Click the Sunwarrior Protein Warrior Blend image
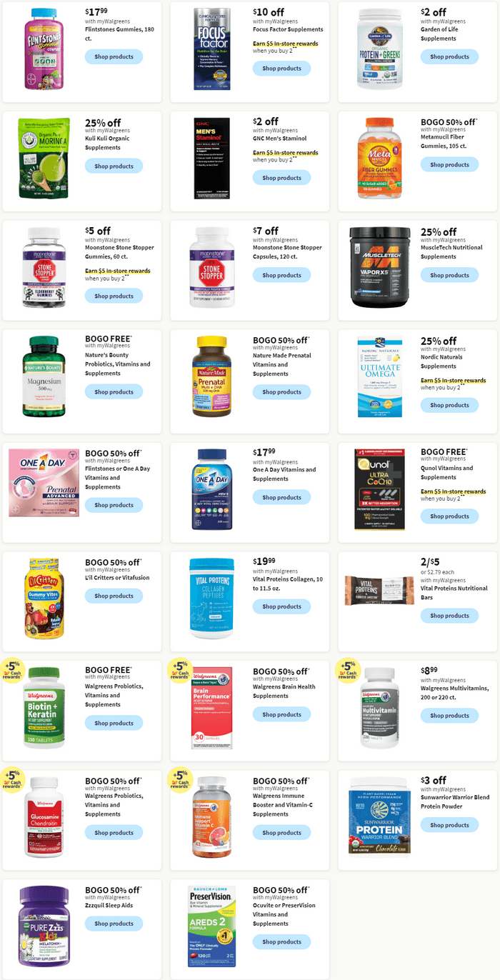Screen dimensions: 500x980 tap(379, 817)
